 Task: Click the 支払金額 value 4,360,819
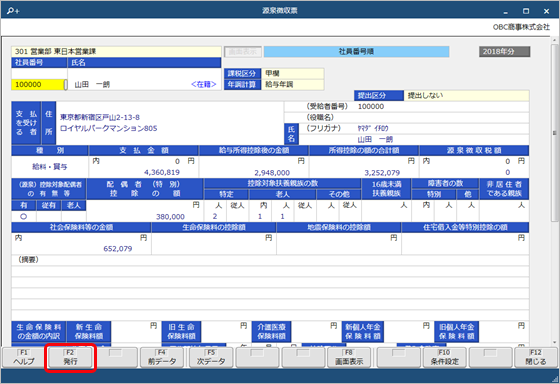[x=162, y=173]
